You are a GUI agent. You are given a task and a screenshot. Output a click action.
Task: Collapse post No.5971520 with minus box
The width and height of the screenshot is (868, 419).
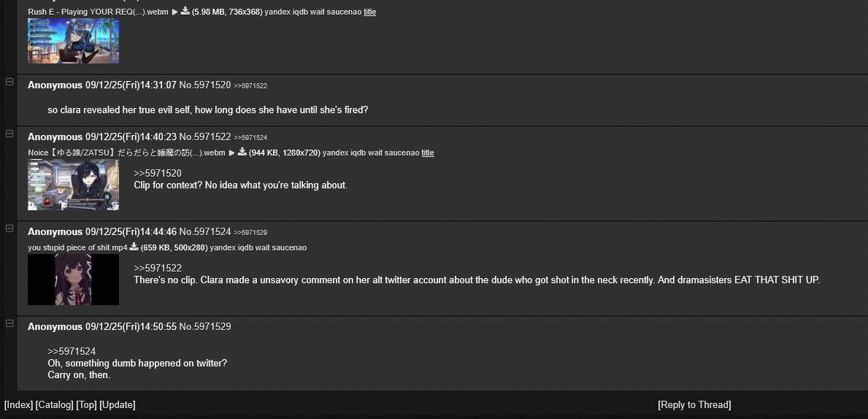pos(9,82)
